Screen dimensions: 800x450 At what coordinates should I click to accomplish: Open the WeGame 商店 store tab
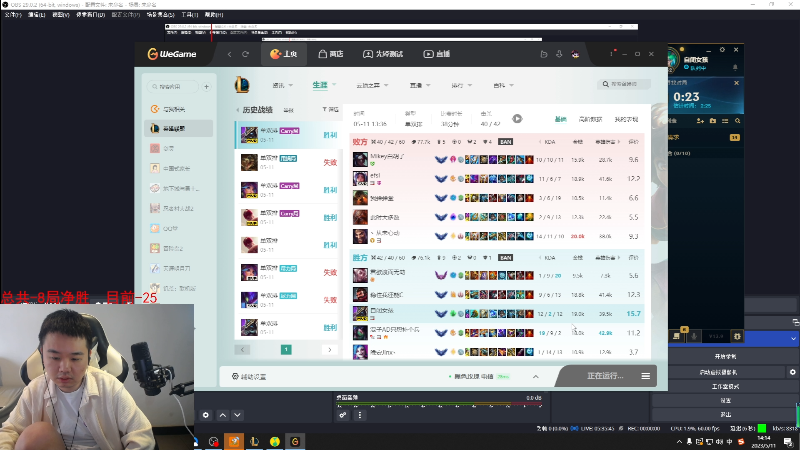click(x=331, y=54)
